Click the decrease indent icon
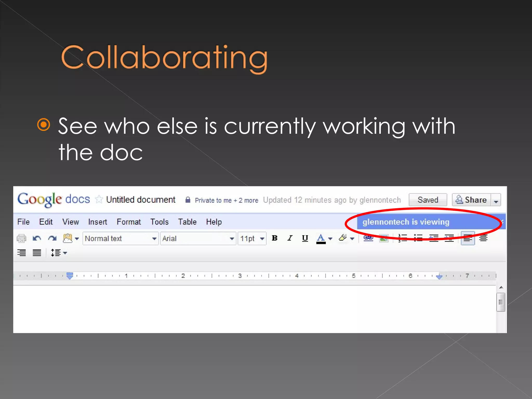532x399 pixels. coord(434,238)
